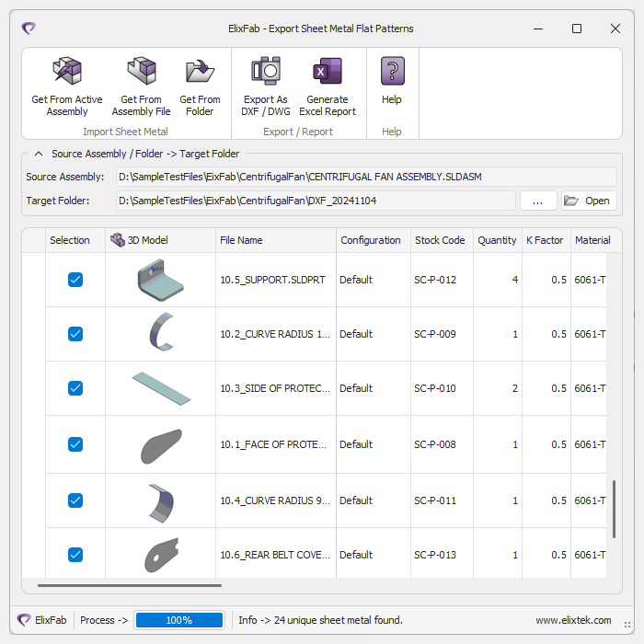644x644 pixels.
Task: Select file name 10.2_CURVE RADIUS 1...
Action: tap(275, 334)
